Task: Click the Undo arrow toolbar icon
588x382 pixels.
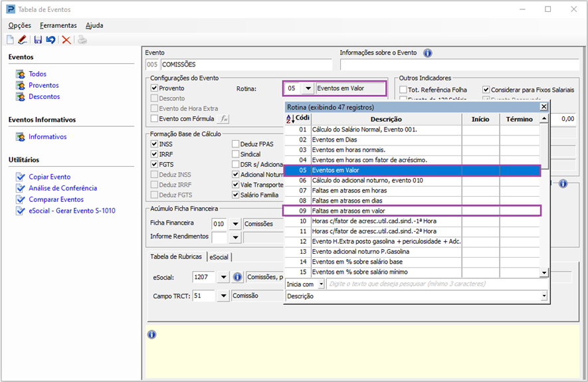Action: (x=50, y=40)
